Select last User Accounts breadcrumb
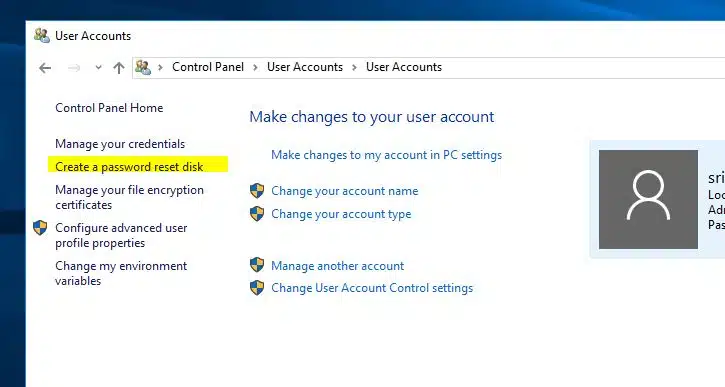The width and height of the screenshot is (725, 387). click(x=404, y=67)
